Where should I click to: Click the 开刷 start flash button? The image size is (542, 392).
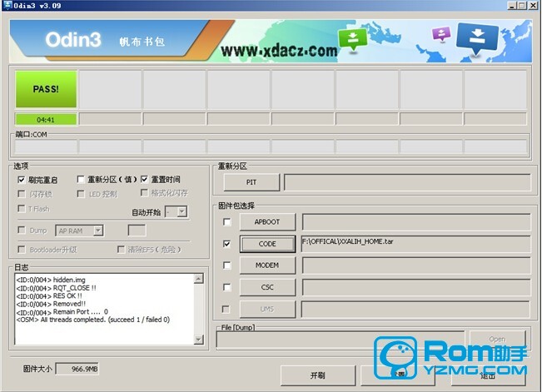point(318,375)
